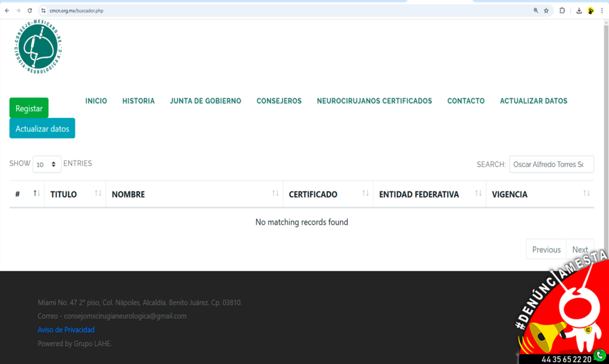Viewport: 609px width, 364px height.
Task: Sort by CERTIFICADO column header
Action: coord(328,194)
